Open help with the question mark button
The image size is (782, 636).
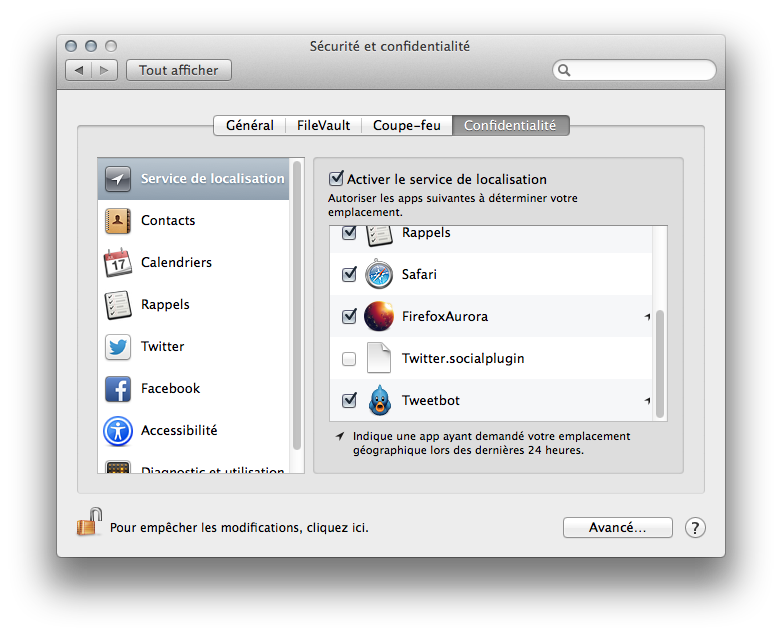[x=695, y=528]
